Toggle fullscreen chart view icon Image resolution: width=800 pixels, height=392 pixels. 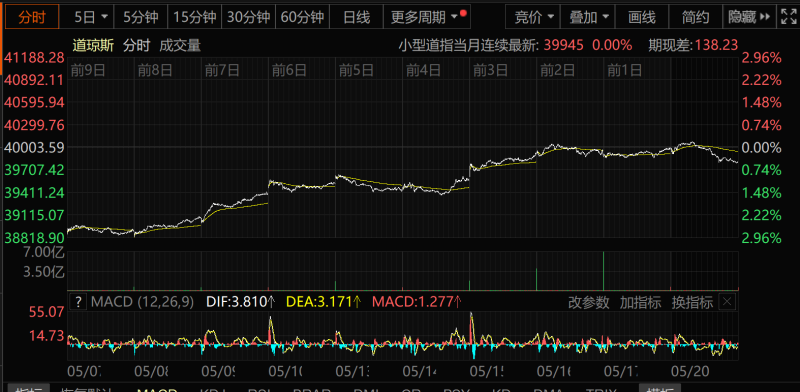[788, 17]
